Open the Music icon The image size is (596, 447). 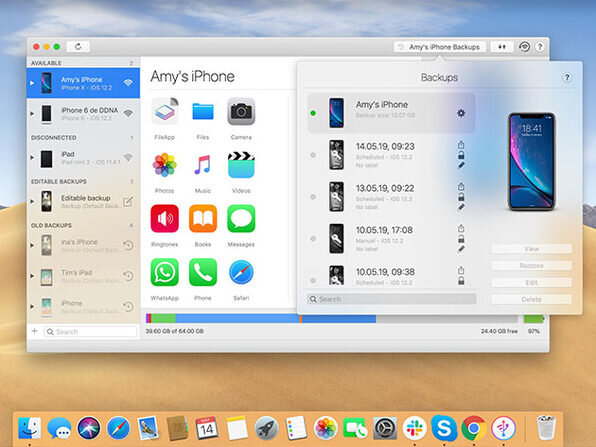203,165
